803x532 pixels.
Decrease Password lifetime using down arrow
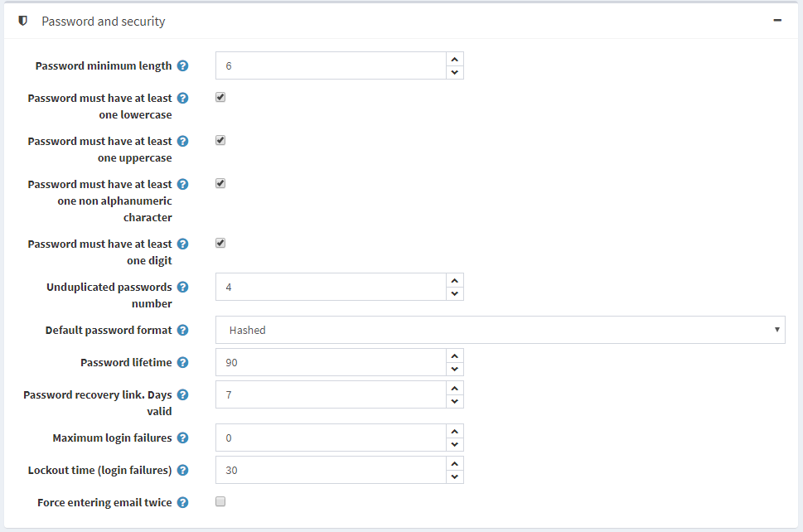(x=454, y=370)
